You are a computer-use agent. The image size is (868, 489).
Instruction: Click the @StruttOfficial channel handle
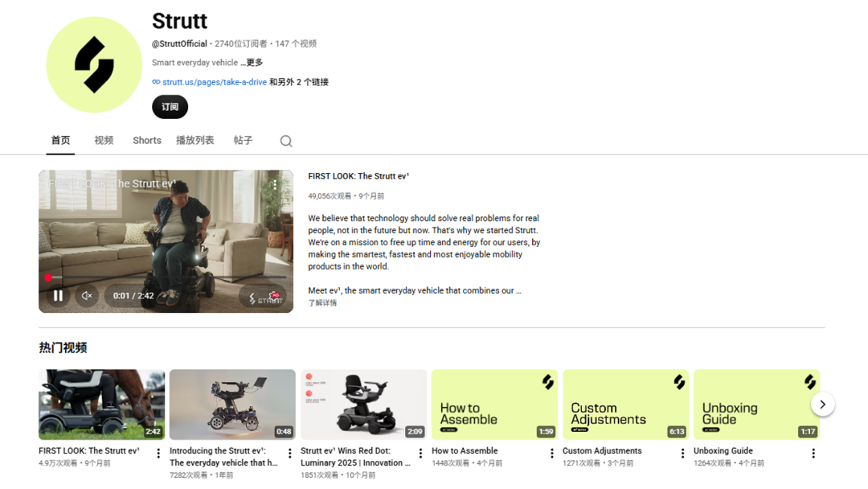(179, 43)
